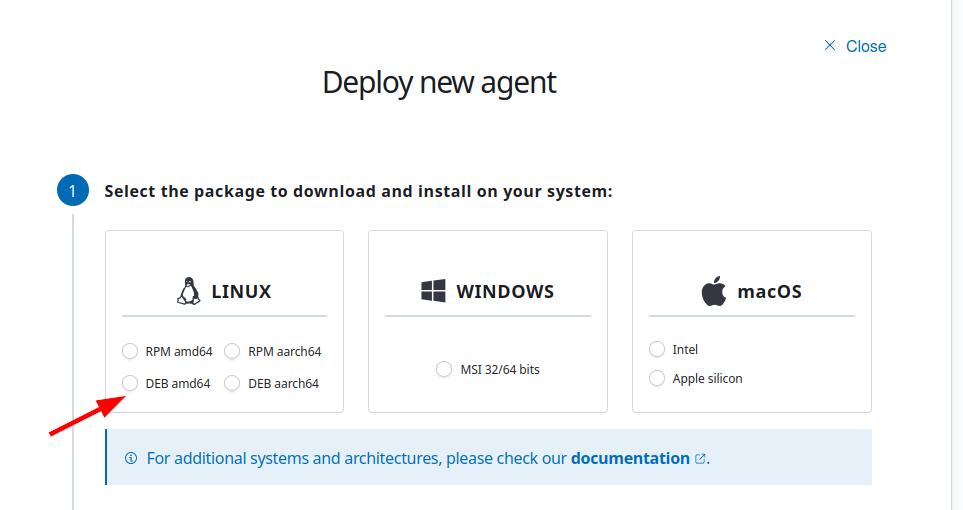Select the RPM amd64 package option
Viewport: 963px width, 510px height.
(130, 351)
